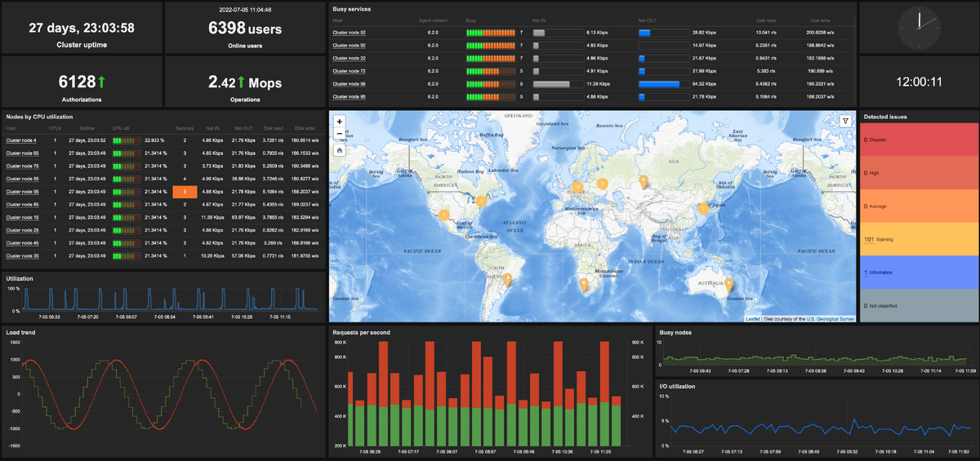
Task: Select the Not classified severity block
Action: point(918,306)
